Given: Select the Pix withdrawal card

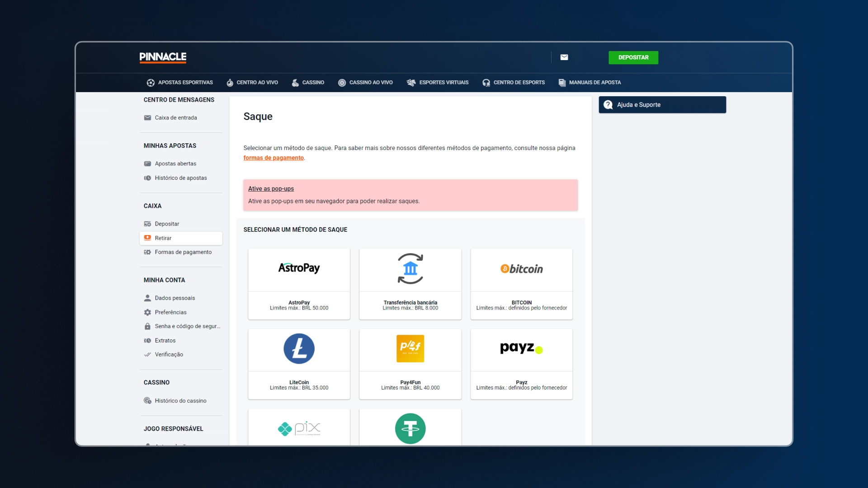Looking at the screenshot, I should point(299,427).
